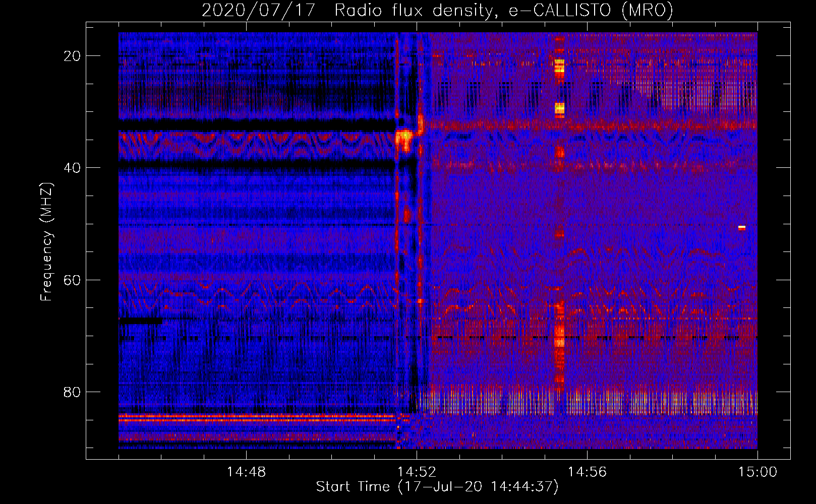Click the plot title "Radio flux density, e-CALLISTO (MRO)"
The width and height of the screenshot is (816, 504).
coord(503,10)
